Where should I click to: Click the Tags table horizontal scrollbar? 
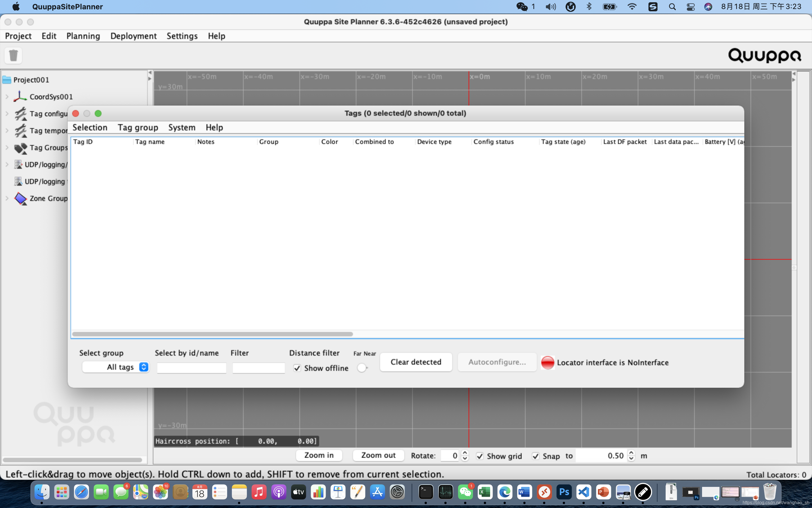[x=212, y=334]
